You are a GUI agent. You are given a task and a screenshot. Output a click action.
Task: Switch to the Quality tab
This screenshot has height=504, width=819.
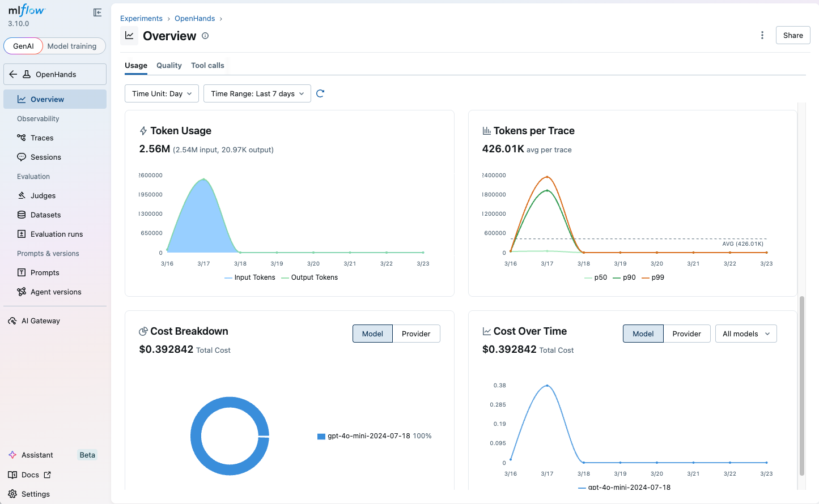[169, 65]
